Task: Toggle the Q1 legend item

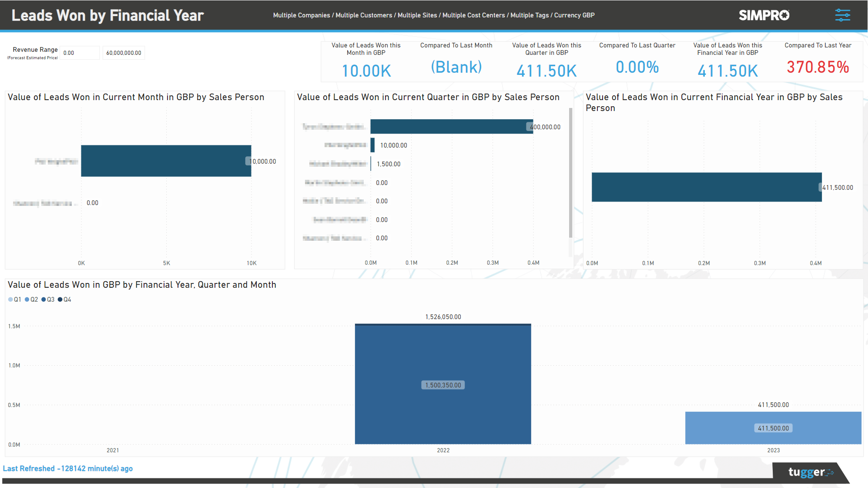Action: click(x=15, y=300)
